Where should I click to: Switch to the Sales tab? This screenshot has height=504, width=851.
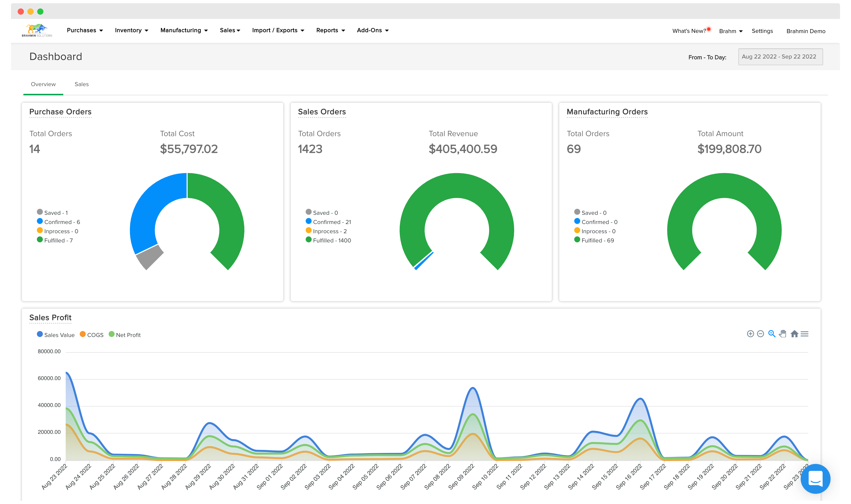(x=81, y=84)
